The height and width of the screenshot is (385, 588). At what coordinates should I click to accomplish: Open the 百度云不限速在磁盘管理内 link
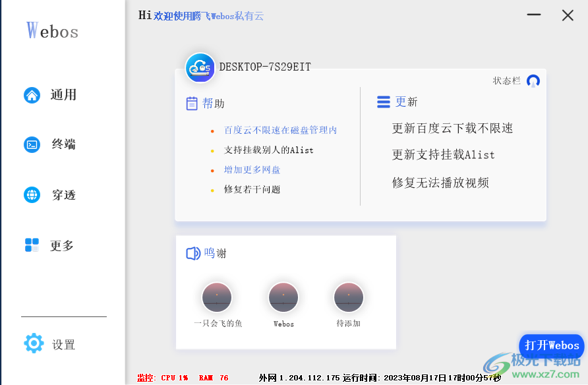pyautogui.click(x=280, y=130)
